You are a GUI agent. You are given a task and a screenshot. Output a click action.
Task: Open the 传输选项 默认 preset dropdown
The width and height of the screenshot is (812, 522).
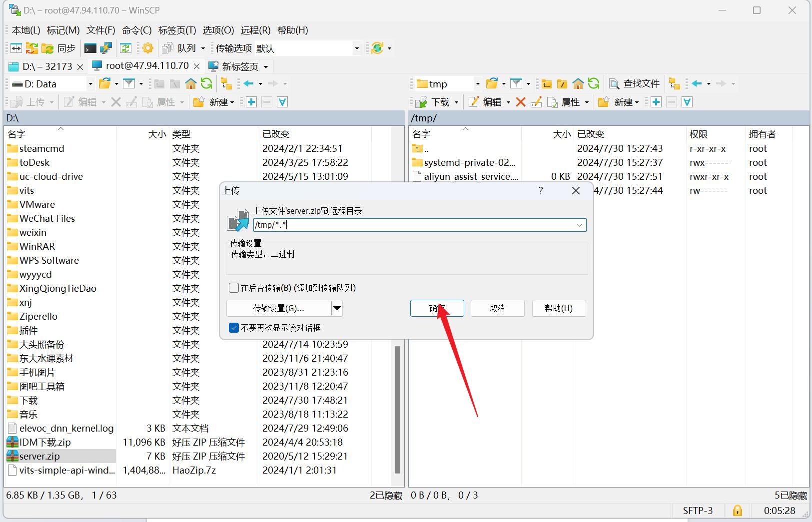click(357, 48)
